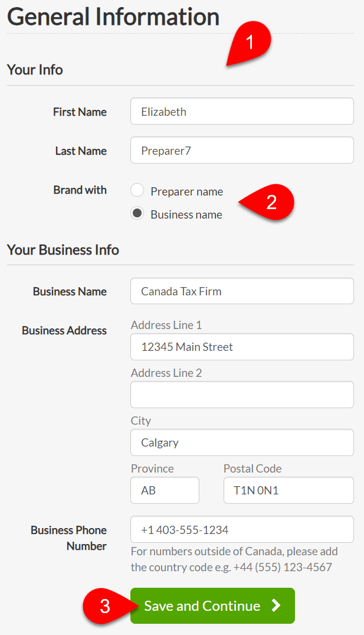Screen dimensions: 364x635
Task: Focus the Last Name field showing Preparer7
Action: [242, 150]
